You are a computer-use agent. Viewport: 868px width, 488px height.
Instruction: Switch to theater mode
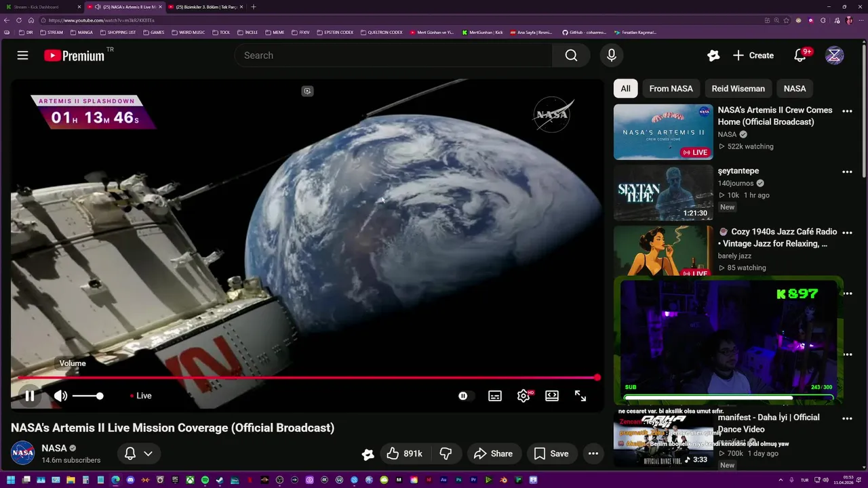(552, 396)
